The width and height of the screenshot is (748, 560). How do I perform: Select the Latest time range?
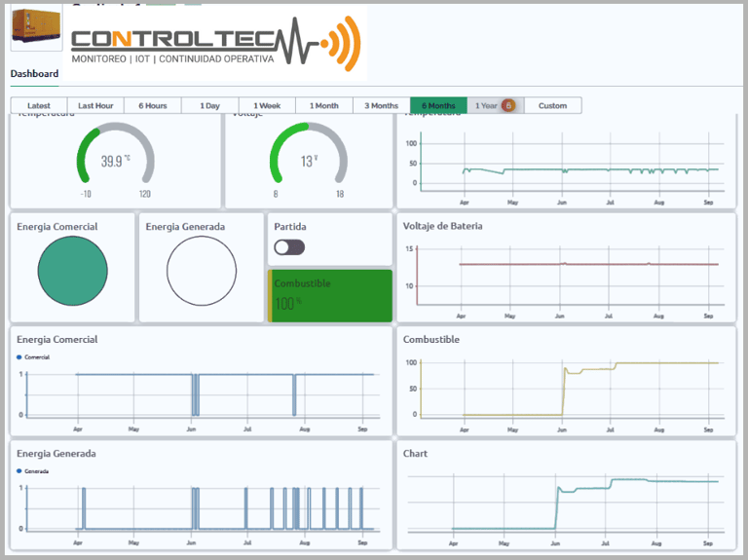[x=39, y=105]
